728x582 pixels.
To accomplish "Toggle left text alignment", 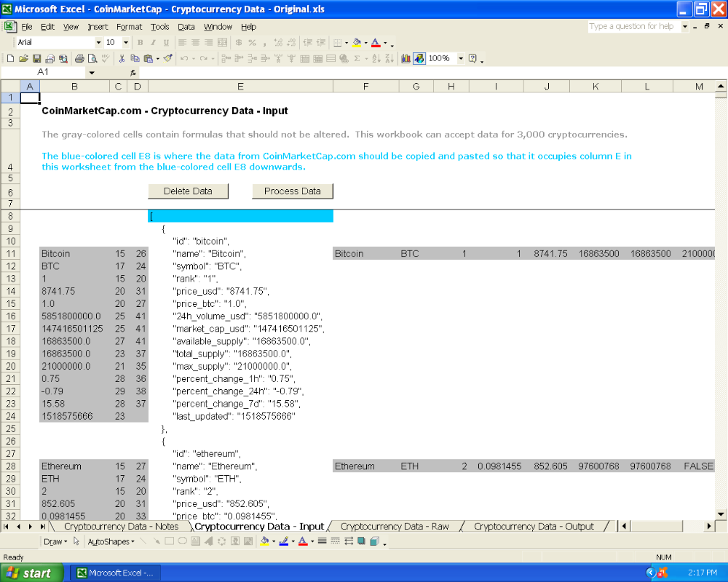I will pyautogui.click(x=183, y=43).
